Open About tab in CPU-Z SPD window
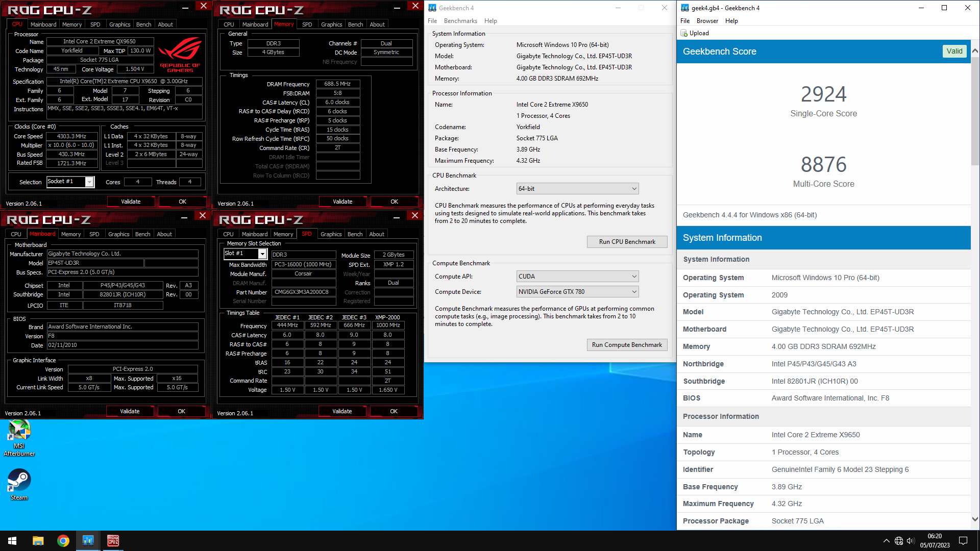Screen dimensions: 980x551 click(377, 234)
